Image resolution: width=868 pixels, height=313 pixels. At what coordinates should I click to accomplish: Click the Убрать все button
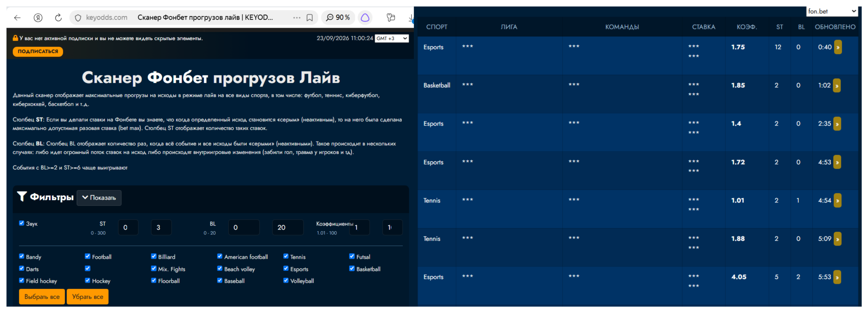(x=87, y=297)
